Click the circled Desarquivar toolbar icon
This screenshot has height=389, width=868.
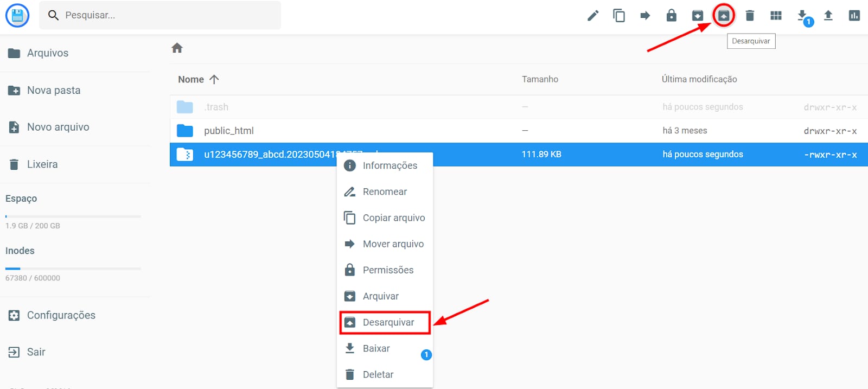coord(724,16)
